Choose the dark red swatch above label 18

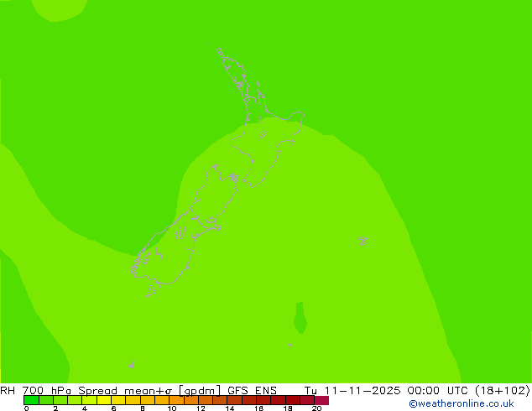click(x=293, y=400)
